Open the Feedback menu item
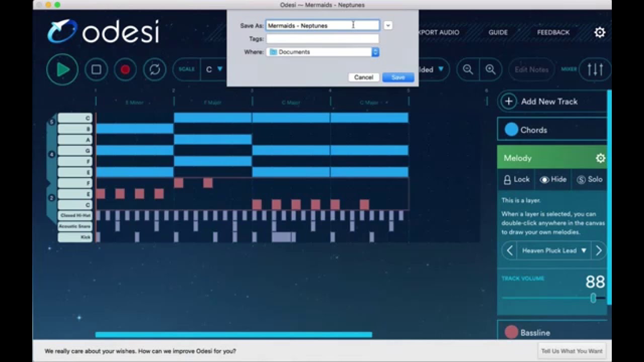The image size is (644, 362). click(553, 32)
